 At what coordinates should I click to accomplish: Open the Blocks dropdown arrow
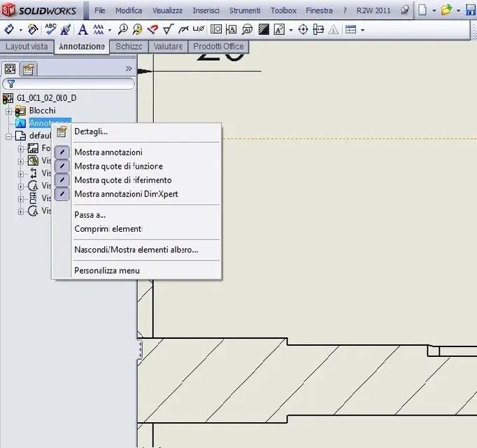291,30
